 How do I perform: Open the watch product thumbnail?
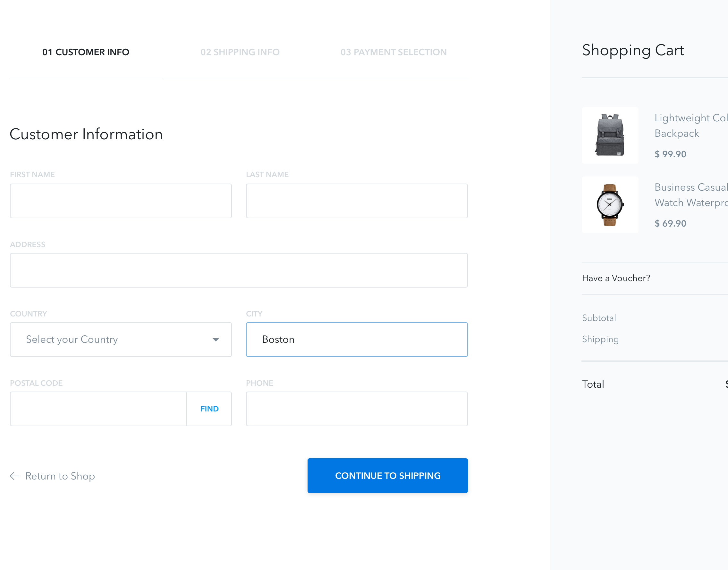(x=610, y=204)
